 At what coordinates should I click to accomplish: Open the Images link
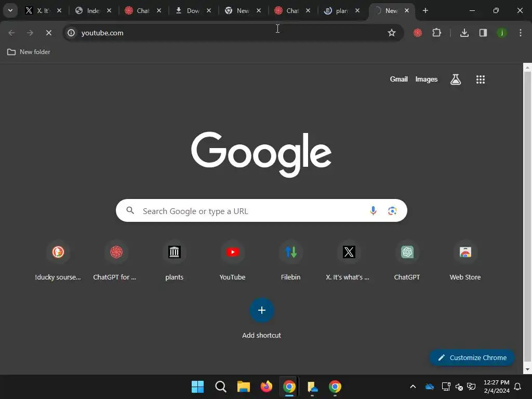[x=427, y=79]
